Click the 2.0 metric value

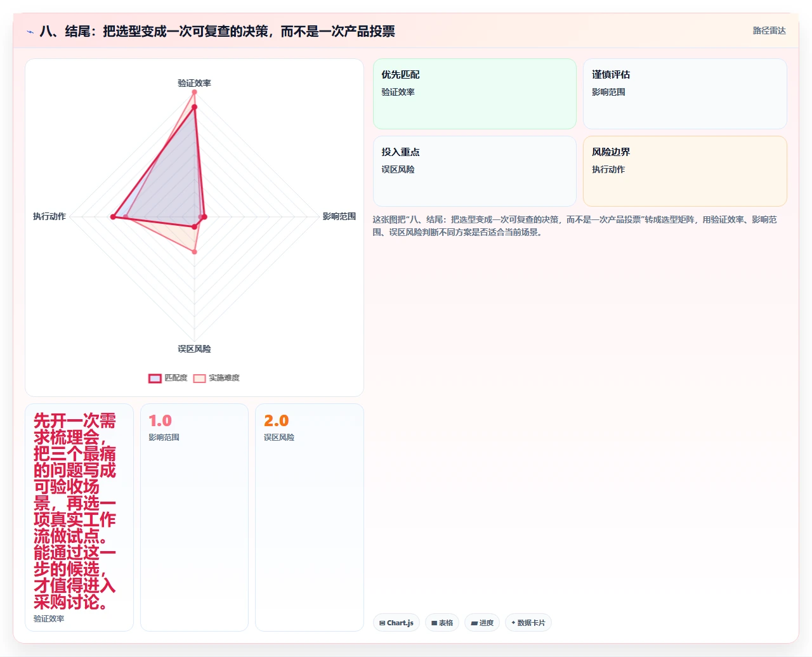276,420
